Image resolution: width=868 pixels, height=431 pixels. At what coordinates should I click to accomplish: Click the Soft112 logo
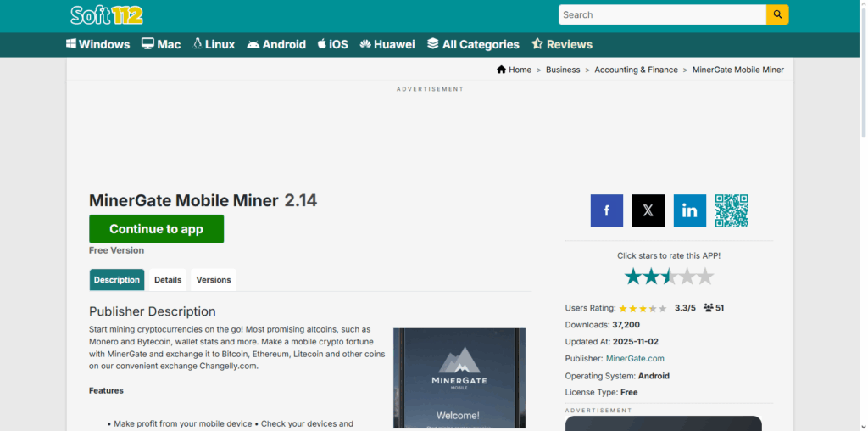[106, 15]
